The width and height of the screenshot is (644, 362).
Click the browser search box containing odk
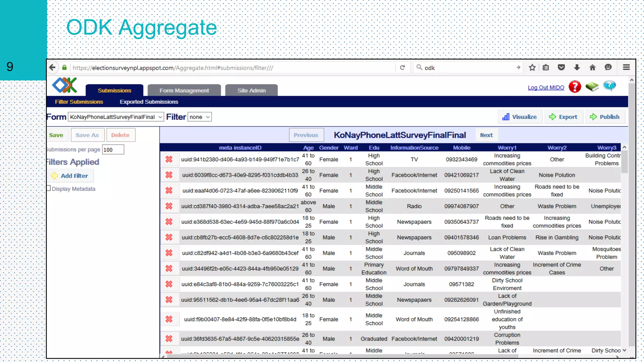coord(467,68)
